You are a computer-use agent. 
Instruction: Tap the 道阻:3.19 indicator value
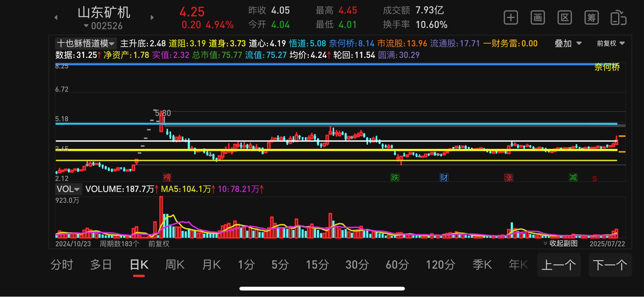187,44
